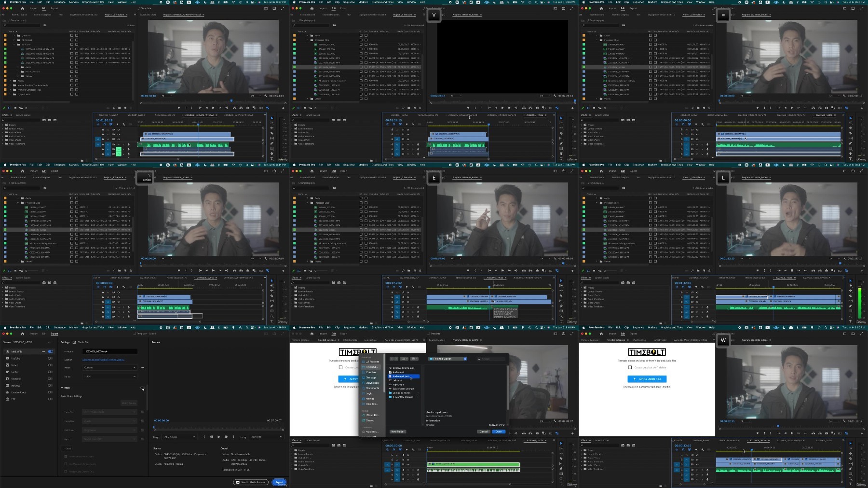Enable the Behance export toggle
The height and width of the screenshot is (488, 868).
[x=50, y=385]
